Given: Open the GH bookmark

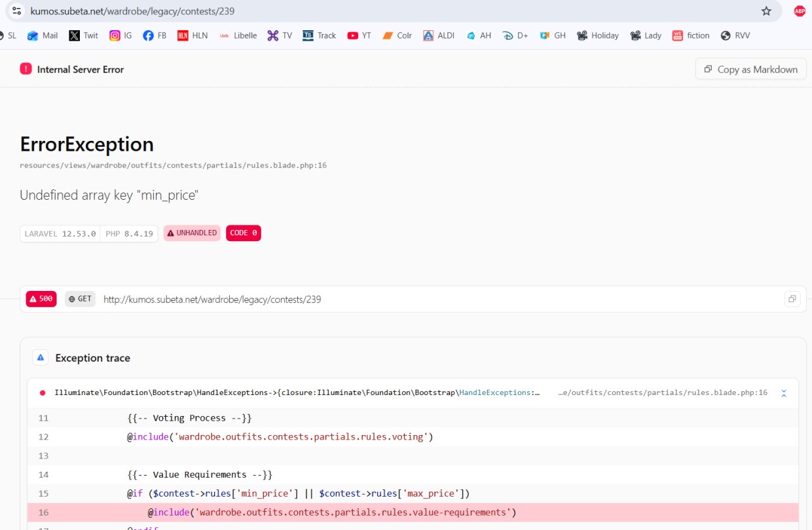Looking at the screenshot, I should pos(552,35).
